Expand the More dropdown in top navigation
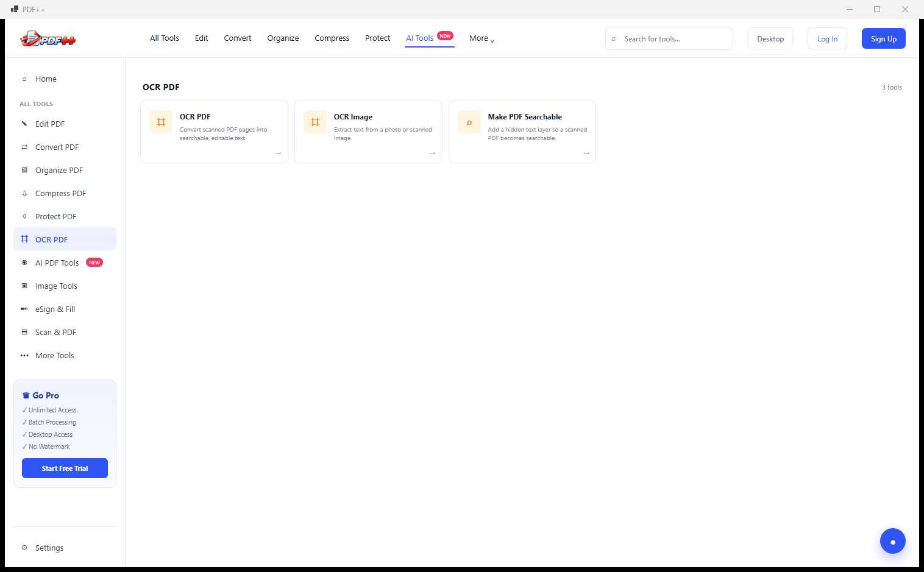 pyautogui.click(x=482, y=38)
